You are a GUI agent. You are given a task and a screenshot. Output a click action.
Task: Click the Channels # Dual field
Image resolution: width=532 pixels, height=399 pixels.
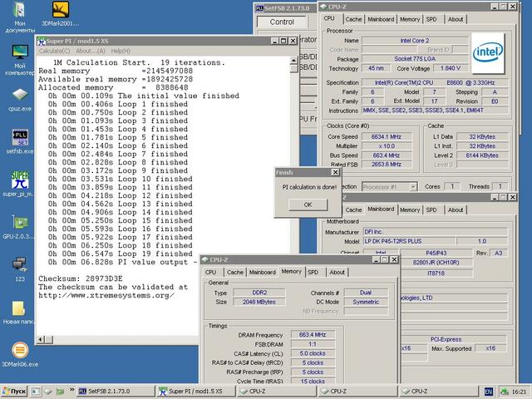coord(366,293)
